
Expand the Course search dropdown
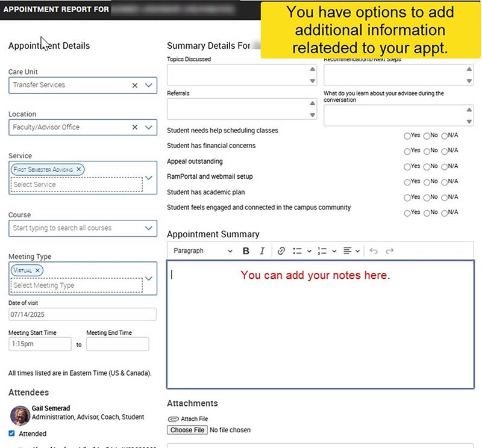pos(148,228)
